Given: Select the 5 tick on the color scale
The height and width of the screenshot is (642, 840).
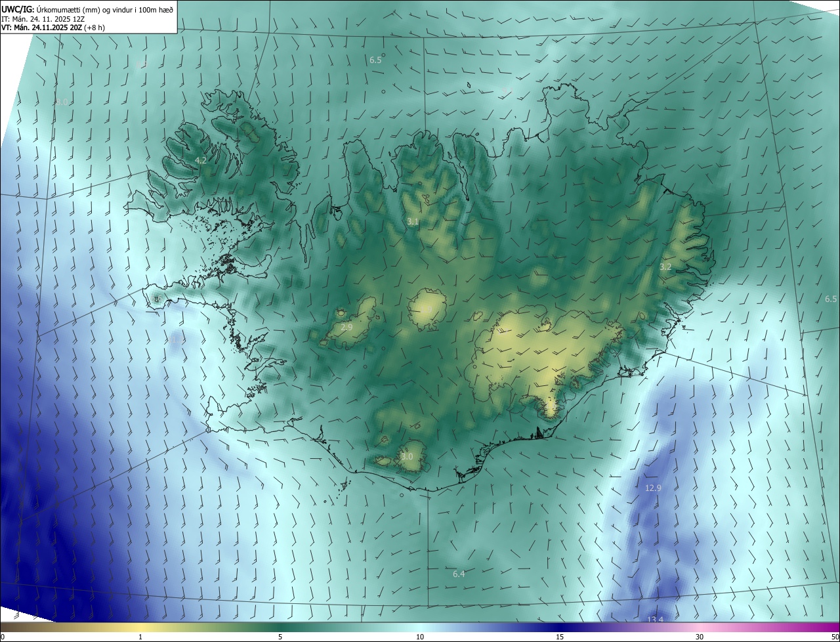Looking at the screenshot, I should pyautogui.click(x=280, y=637).
